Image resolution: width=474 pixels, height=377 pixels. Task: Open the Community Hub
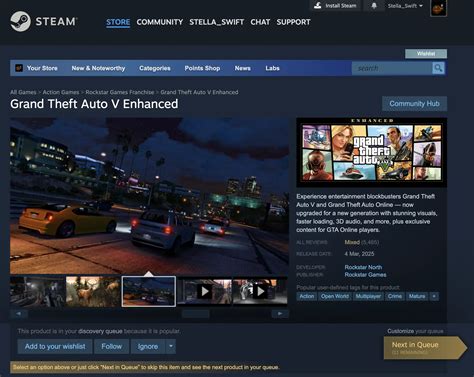coord(414,104)
